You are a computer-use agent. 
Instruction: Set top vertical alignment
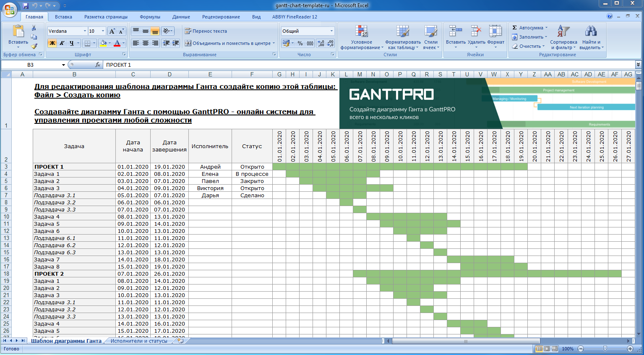(136, 31)
